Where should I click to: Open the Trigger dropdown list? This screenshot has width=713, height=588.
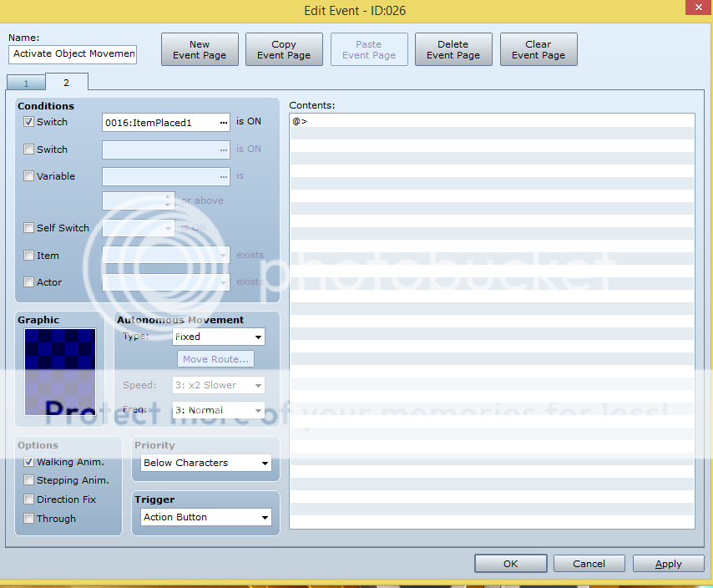point(206,518)
